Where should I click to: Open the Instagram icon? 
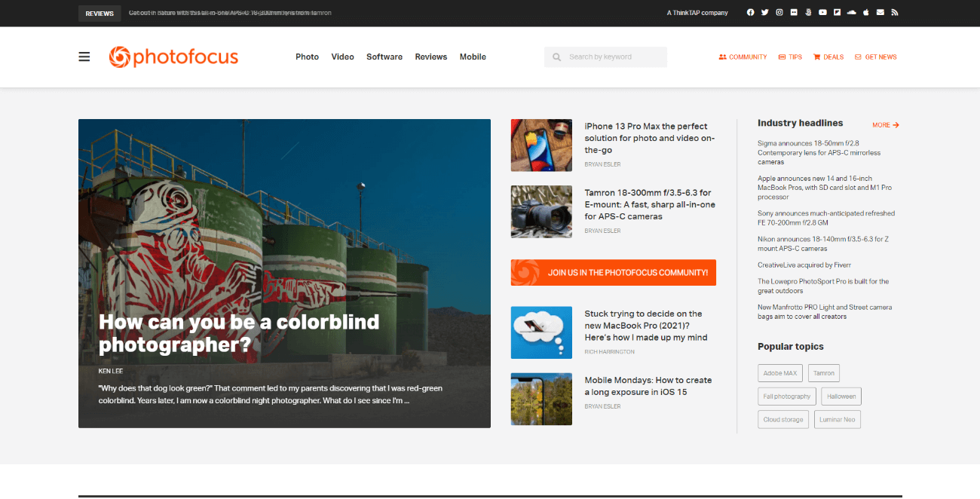pyautogui.click(x=779, y=13)
